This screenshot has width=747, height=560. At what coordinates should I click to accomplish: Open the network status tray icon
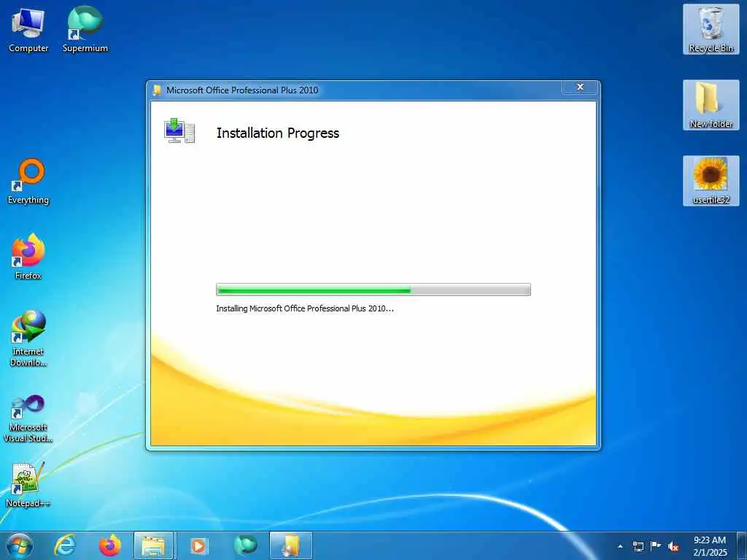638,546
